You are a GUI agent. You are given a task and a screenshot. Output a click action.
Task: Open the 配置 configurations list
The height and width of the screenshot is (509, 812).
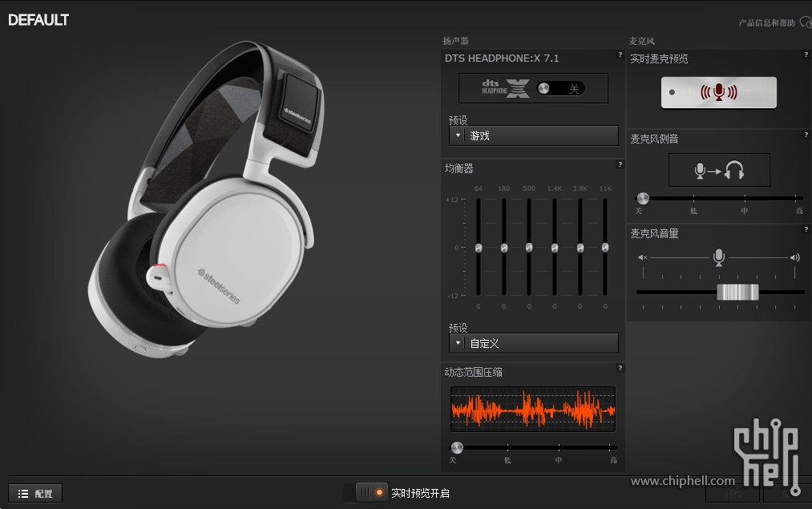click(35, 494)
